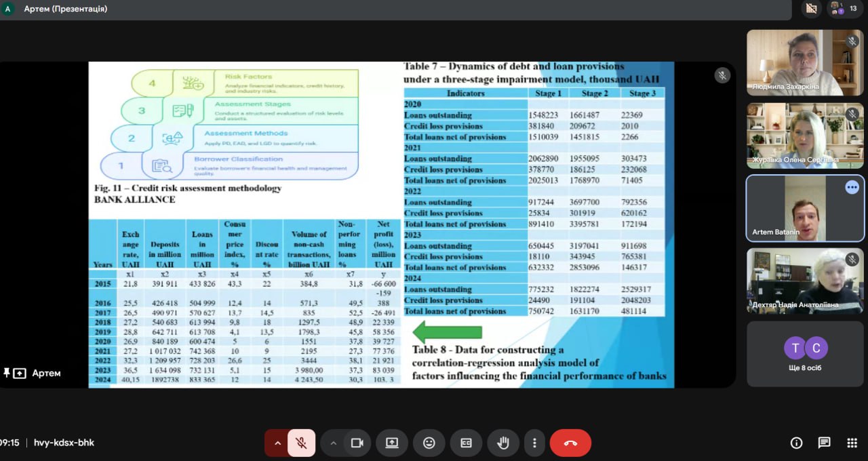Open options on Artem Batanin tile

click(852, 188)
